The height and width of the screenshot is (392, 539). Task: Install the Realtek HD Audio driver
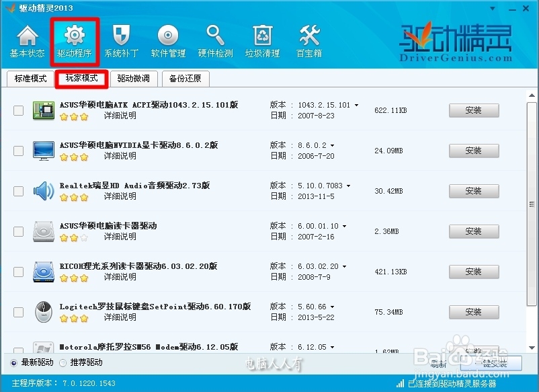(474, 191)
